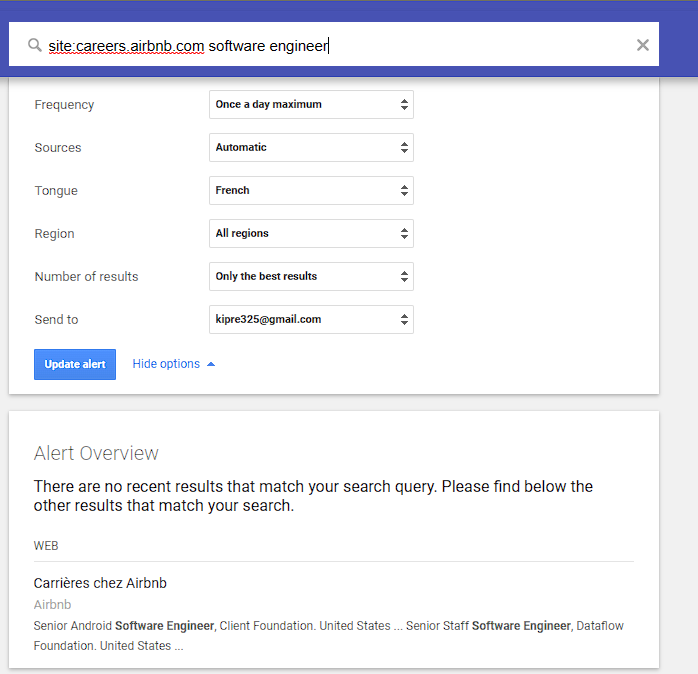Viewport: 698px width, 674px height.
Task: Open the Carrières chez Airbnb result
Action: 100,583
